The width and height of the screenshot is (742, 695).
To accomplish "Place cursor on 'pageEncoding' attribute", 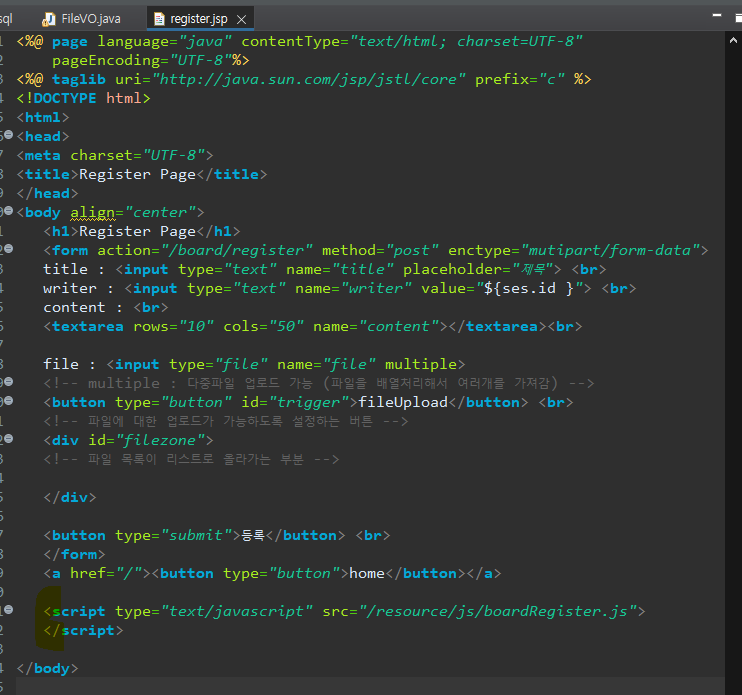I will coord(106,61).
